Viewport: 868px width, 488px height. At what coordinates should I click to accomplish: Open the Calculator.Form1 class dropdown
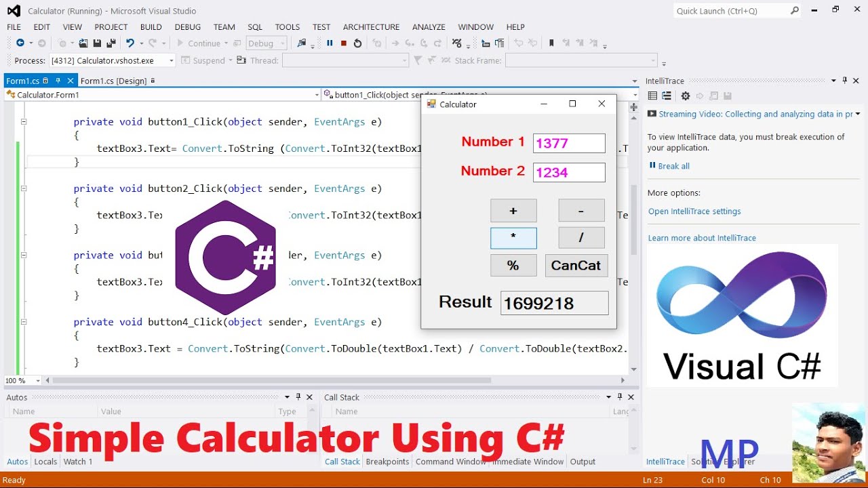pyautogui.click(x=317, y=95)
